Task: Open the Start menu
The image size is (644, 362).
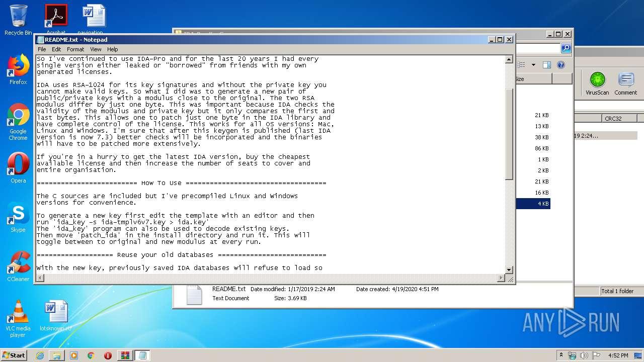Action: point(14,355)
